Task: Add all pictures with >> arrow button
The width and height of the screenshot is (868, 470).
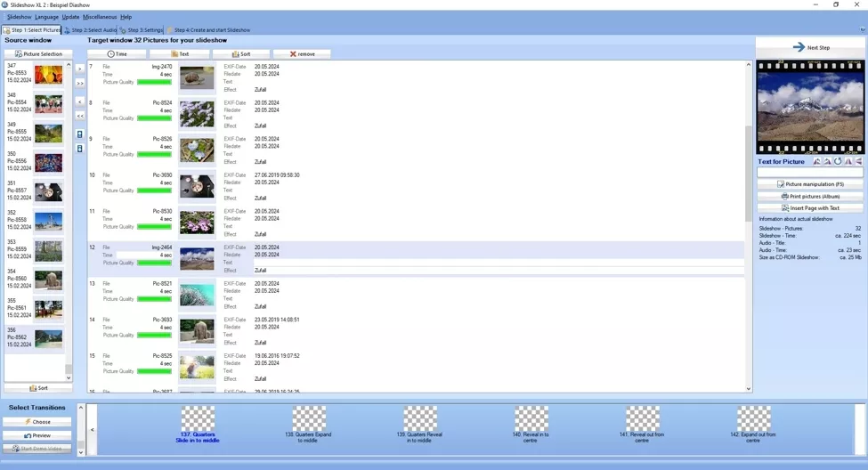Action: (79, 83)
